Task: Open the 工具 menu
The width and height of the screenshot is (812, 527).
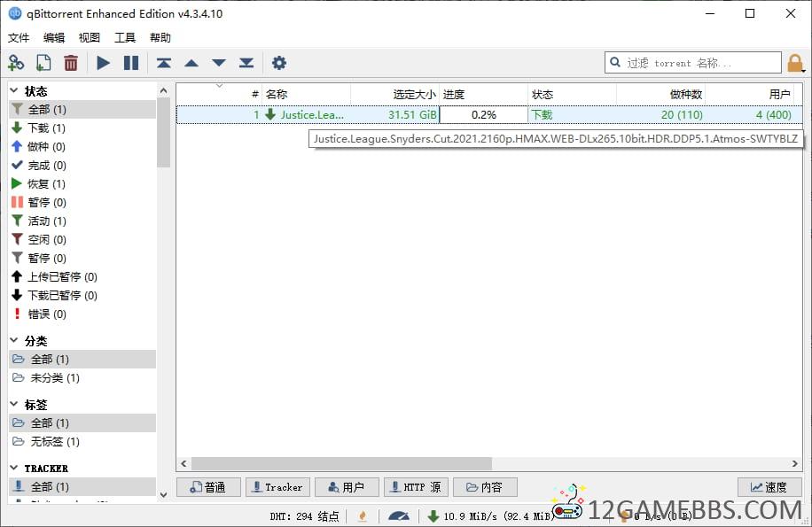Action: (x=125, y=38)
